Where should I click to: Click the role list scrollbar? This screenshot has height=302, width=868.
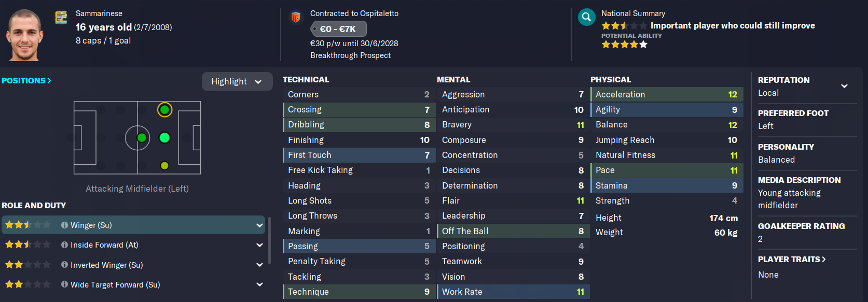(x=269, y=241)
